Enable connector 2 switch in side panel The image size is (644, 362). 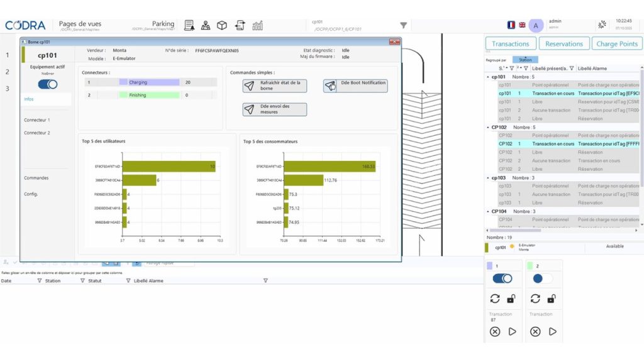(x=541, y=278)
